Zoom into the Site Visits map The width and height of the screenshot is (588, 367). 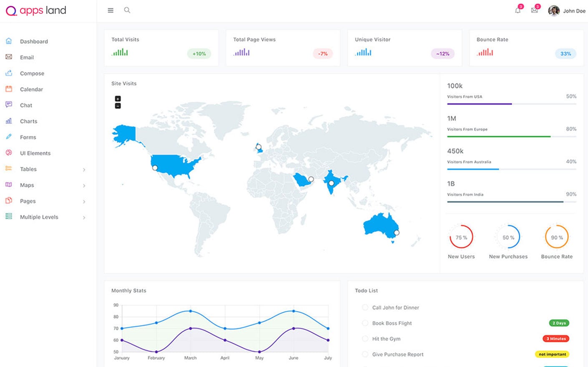tap(118, 99)
